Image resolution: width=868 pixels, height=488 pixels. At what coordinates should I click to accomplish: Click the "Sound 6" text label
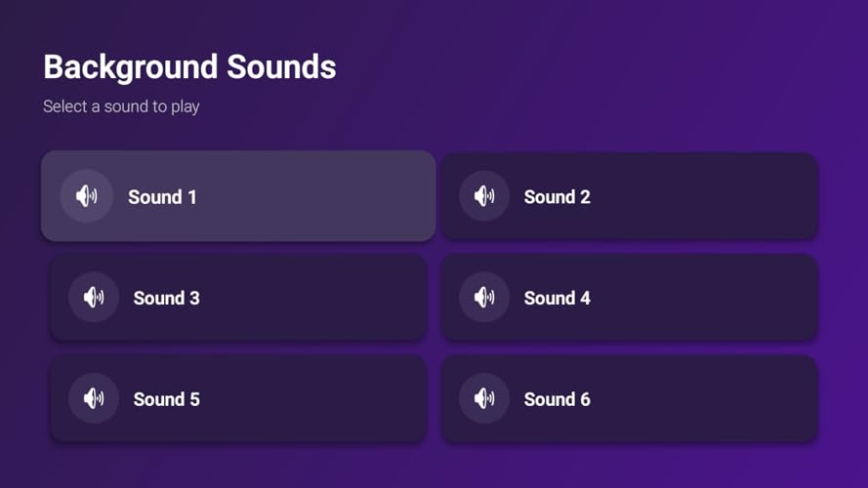pyautogui.click(x=557, y=399)
